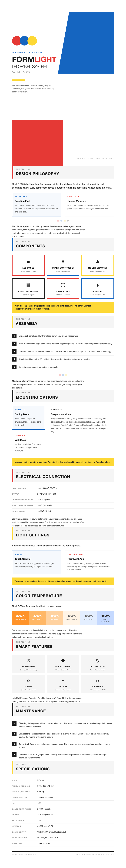Viewport: 126px width, 868px height.
Task: Click the LED Panel square icon
Action: pos(28,262)
